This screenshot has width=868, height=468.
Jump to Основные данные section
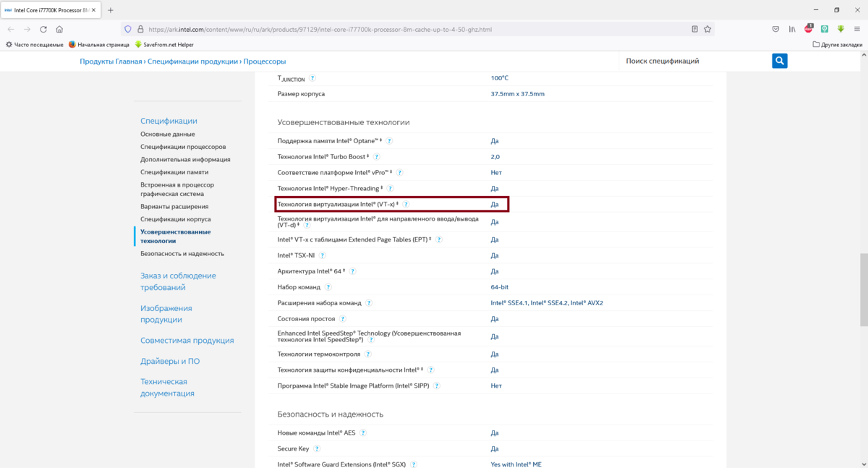[x=167, y=135]
